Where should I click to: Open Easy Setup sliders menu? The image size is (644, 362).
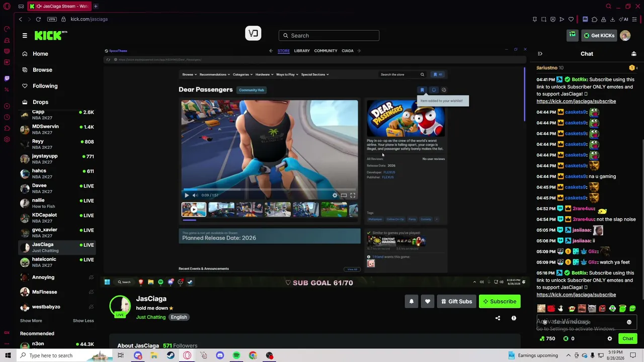click(x=634, y=19)
